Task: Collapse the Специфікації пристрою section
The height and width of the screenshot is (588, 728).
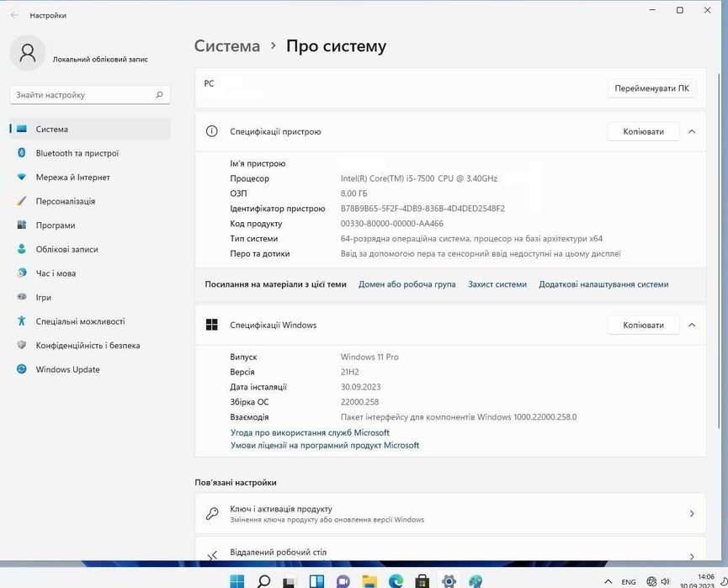Action: (x=692, y=132)
